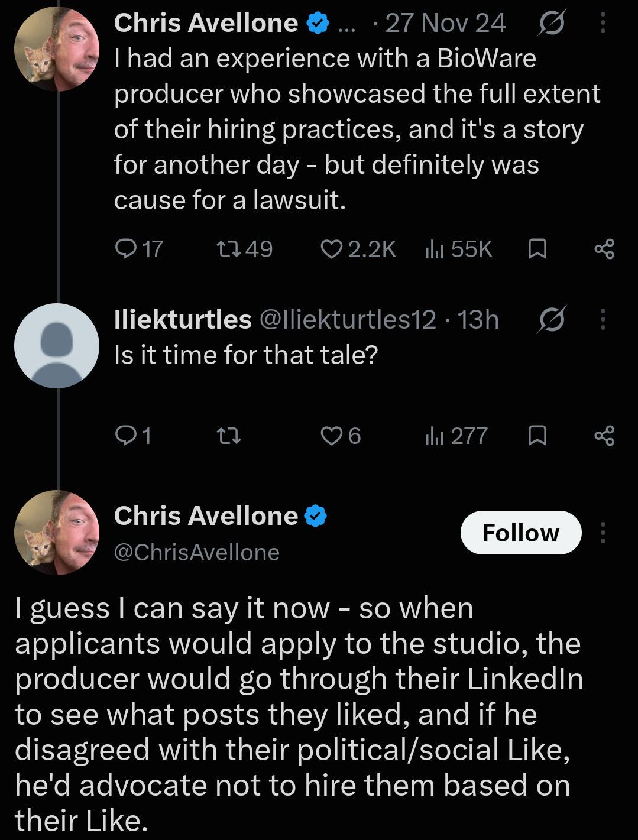Like the Iliekturtles reply with 6 likes
Screen dimensions: 638x840
(341, 436)
